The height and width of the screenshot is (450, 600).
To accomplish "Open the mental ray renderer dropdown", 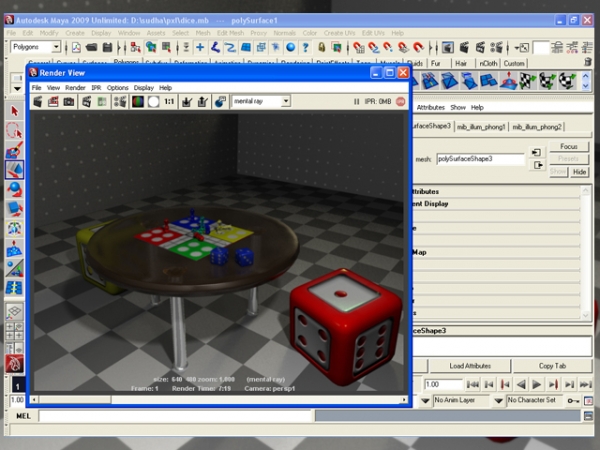I will tap(286, 101).
